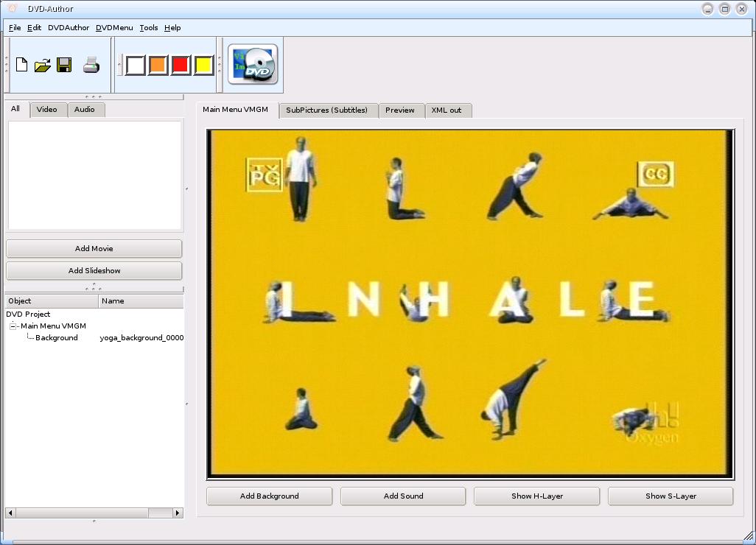Click the yoga_background_0000 name cell
Image resolution: width=756 pixels, height=545 pixels.
click(141, 338)
